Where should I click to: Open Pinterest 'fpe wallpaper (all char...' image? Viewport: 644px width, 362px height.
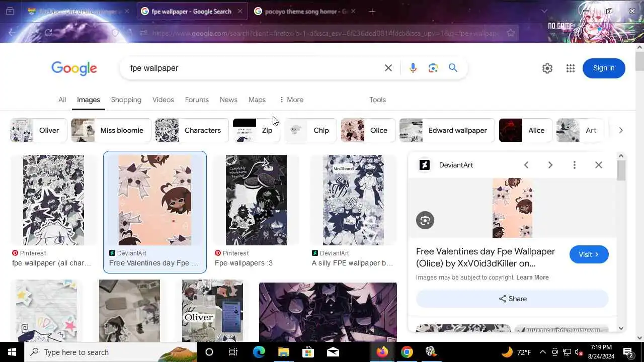[x=53, y=200]
